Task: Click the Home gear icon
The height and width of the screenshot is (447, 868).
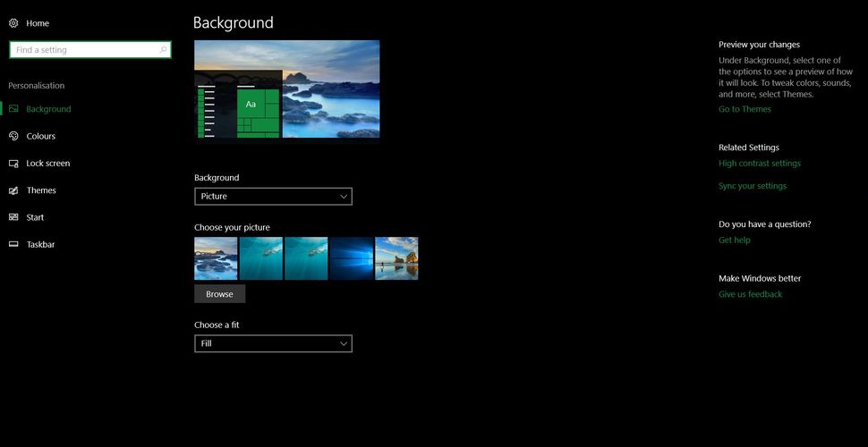Action: pyautogui.click(x=13, y=23)
